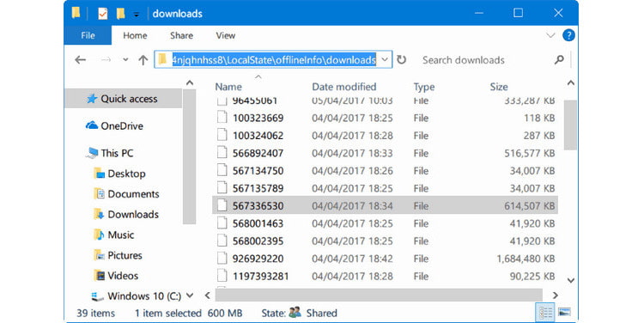Screen dimensions: 644x323
Task: Switch to the View ribbon tab
Action: pyautogui.click(x=226, y=35)
